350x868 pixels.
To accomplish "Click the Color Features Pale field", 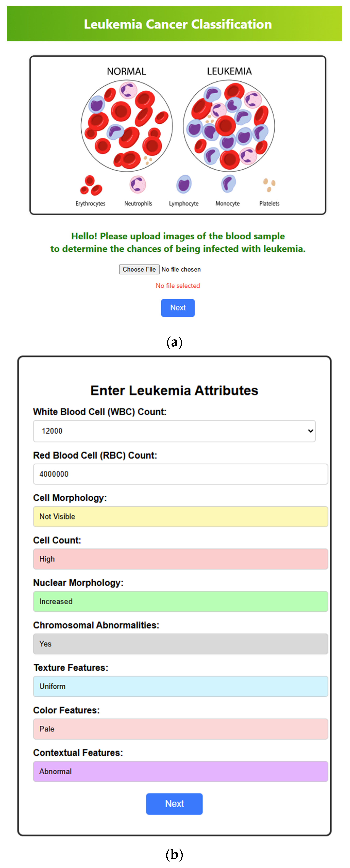I will click(x=180, y=729).
